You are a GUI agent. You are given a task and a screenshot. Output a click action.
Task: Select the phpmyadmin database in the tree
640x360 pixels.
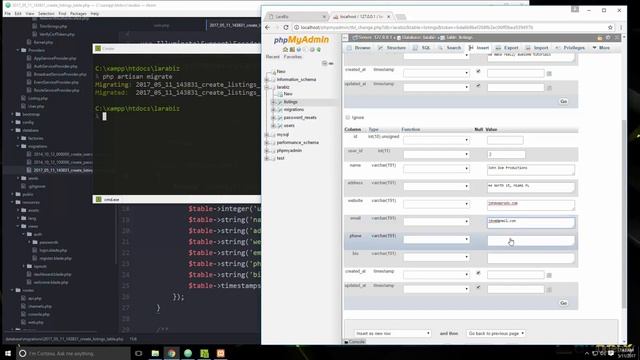click(x=289, y=150)
